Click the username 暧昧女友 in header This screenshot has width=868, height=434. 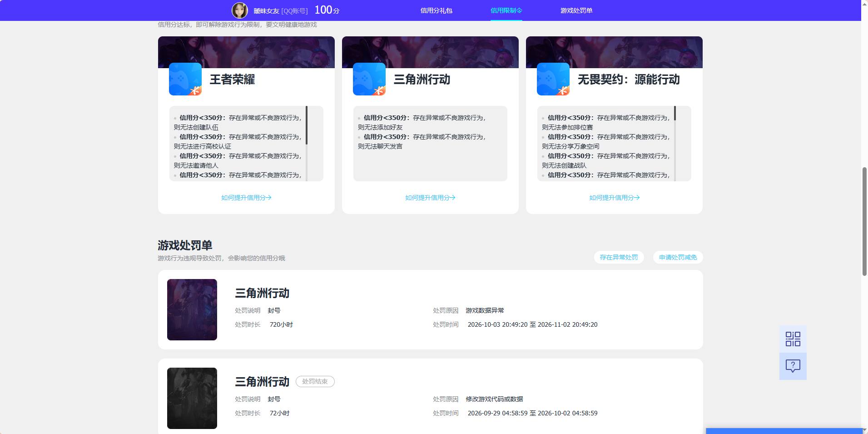click(x=266, y=11)
